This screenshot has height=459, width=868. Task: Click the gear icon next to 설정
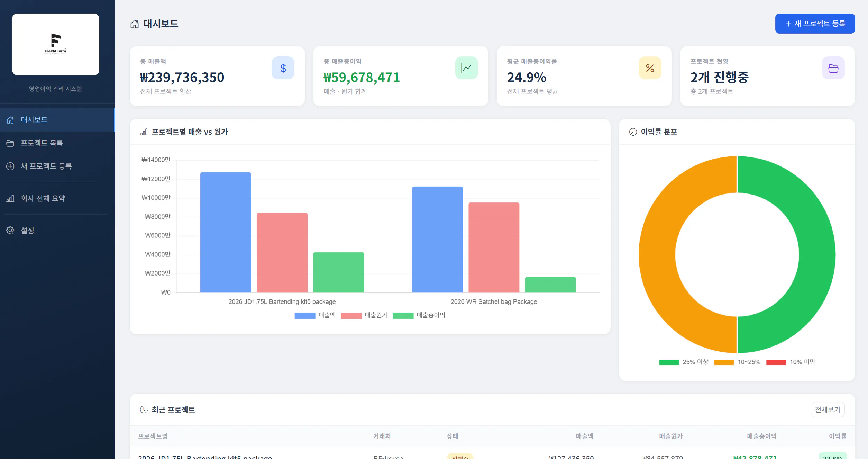click(x=10, y=231)
